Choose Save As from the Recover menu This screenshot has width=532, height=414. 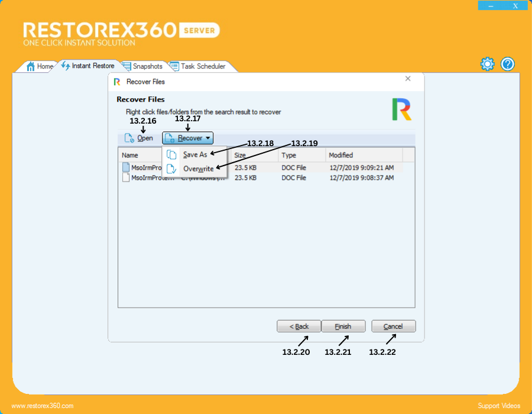point(194,155)
